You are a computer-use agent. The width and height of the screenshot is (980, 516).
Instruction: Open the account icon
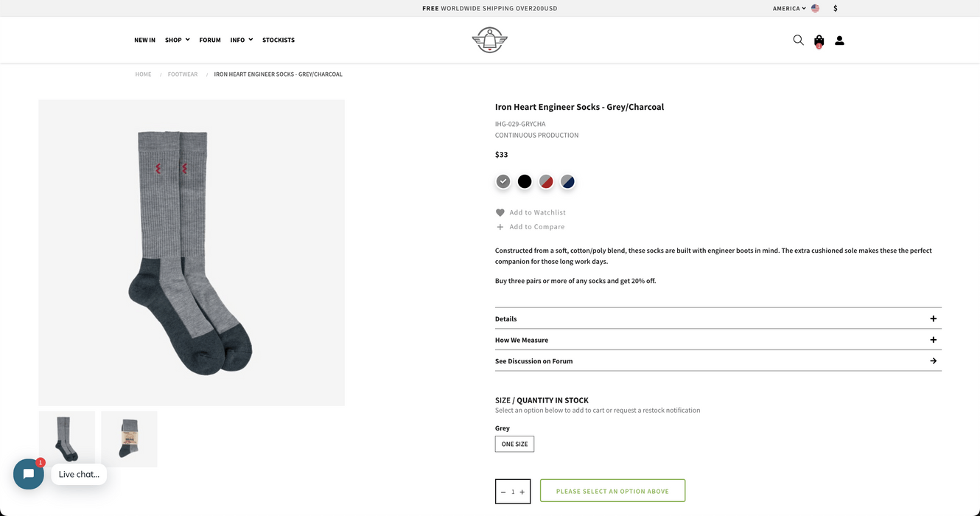click(839, 40)
